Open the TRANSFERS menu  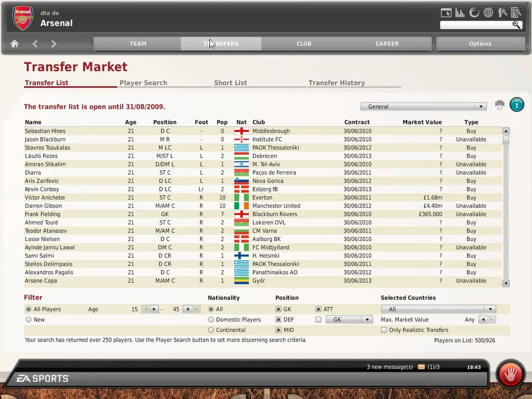coord(221,44)
